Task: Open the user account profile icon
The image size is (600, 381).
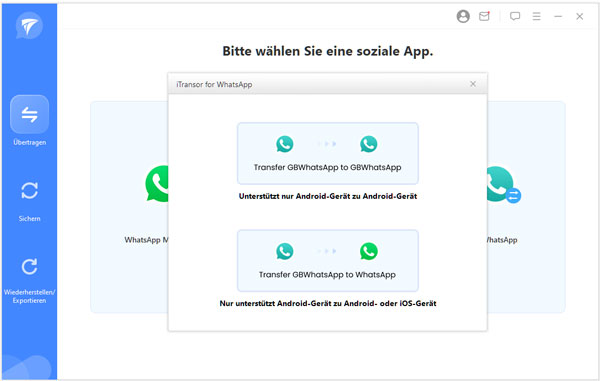Action: pos(463,16)
